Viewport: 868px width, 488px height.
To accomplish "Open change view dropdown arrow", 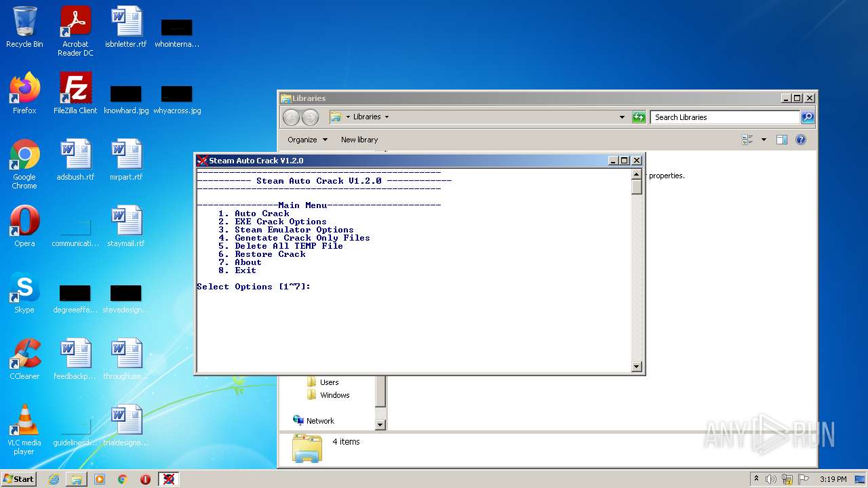I will click(764, 140).
